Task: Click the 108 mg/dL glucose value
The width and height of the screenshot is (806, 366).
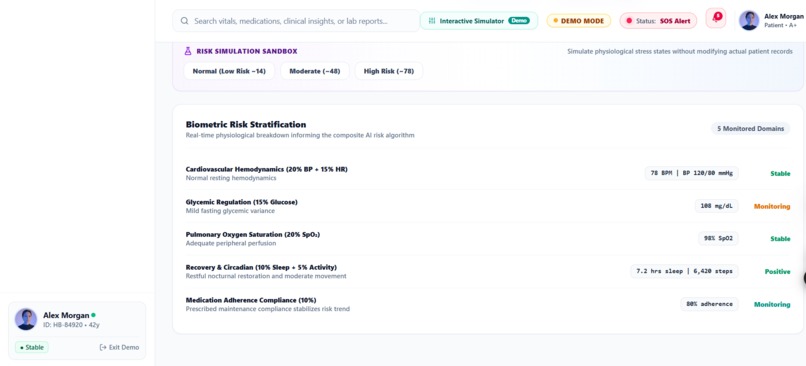Action: pyautogui.click(x=716, y=206)
